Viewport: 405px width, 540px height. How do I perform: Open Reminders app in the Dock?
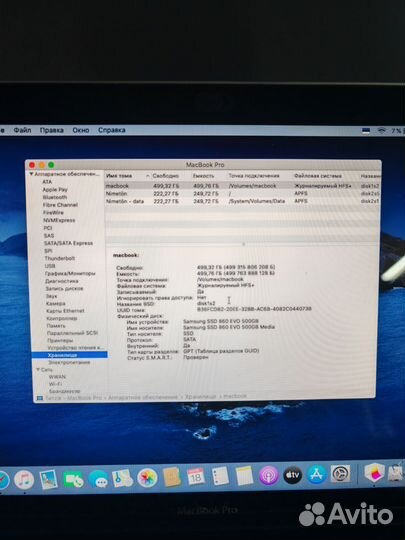220,476
